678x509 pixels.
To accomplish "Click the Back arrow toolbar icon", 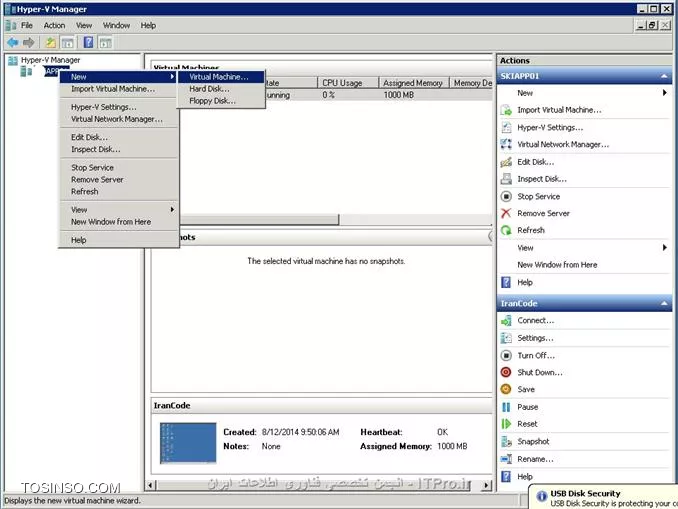I will (x=13, y=42).
